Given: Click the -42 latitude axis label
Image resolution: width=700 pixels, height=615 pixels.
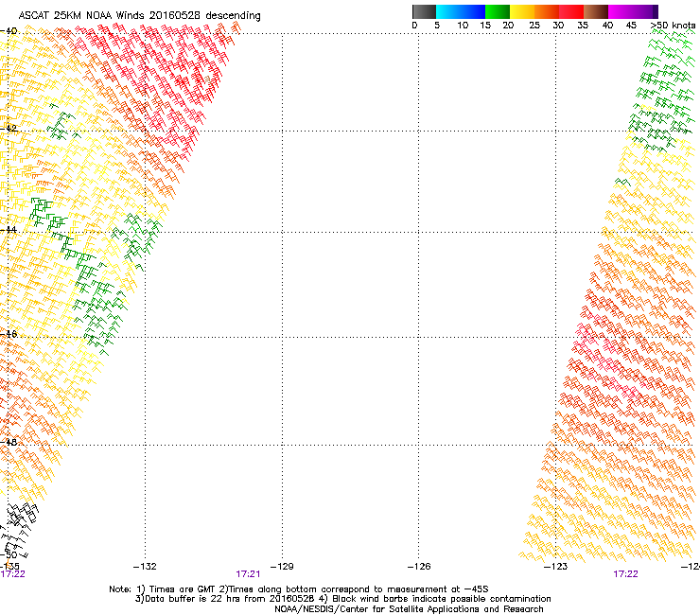Looking at the screenshot, I should [9, 128].
